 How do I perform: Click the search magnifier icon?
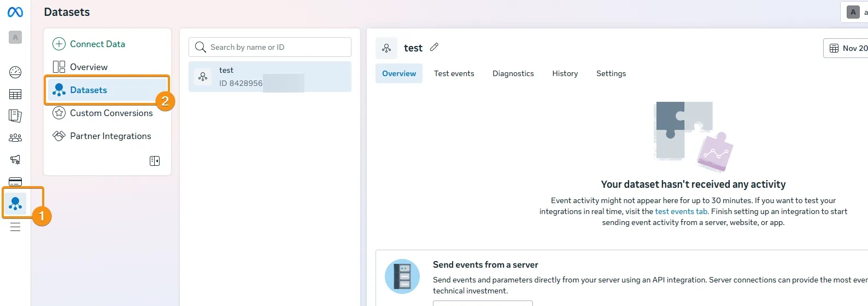(201, 47)
